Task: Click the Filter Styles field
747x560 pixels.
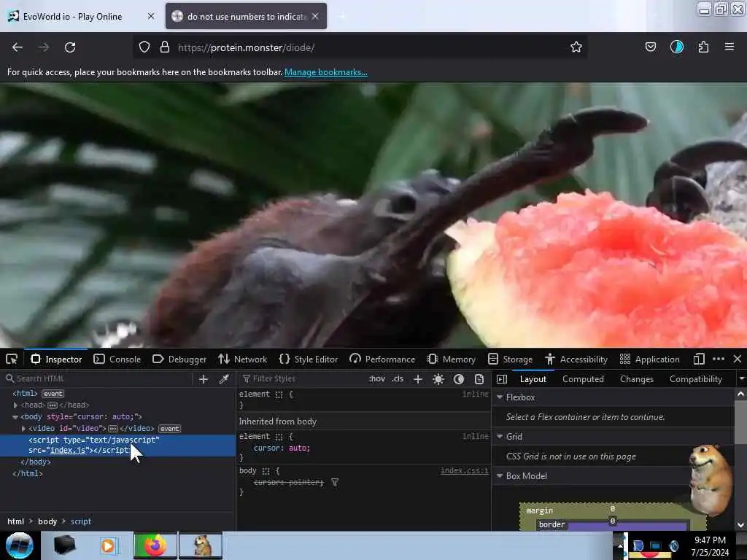Action: click(303, 378)
